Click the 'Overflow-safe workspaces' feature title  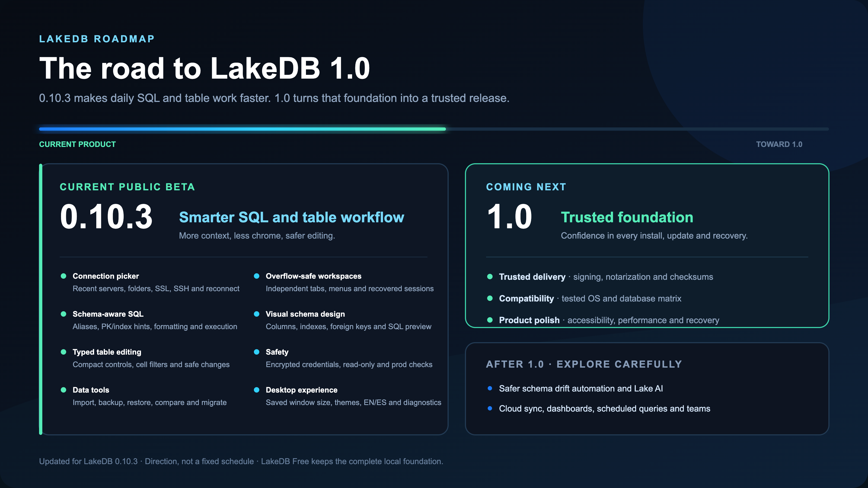point(313,276)
